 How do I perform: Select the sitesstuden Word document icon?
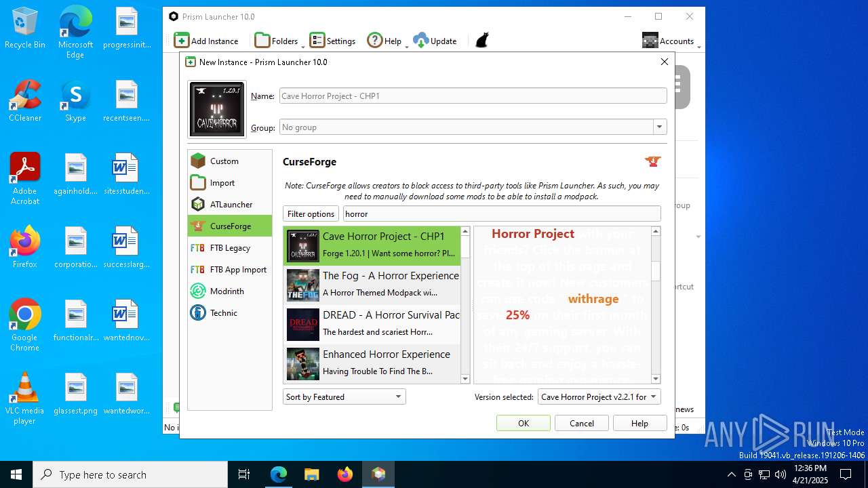tap(126, 174)
